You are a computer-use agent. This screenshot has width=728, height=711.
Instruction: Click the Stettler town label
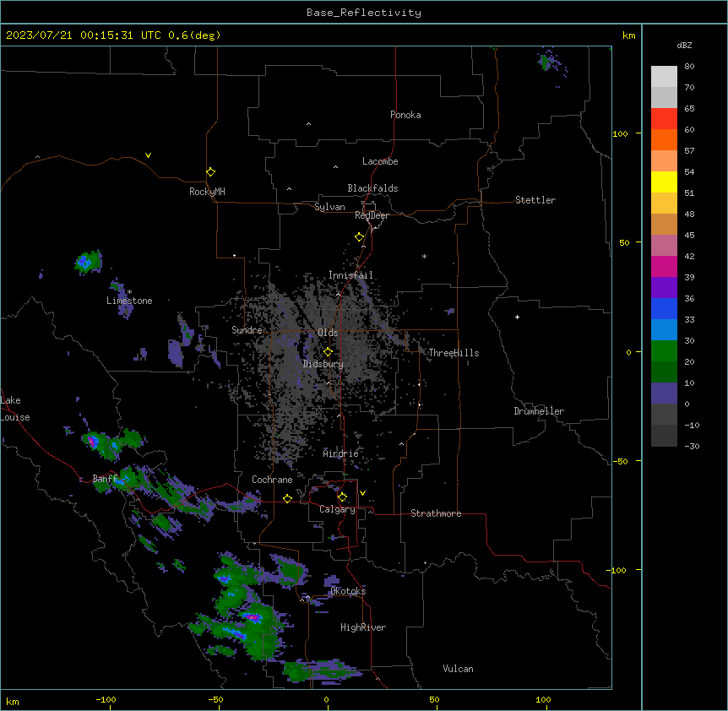click(535, 200)
